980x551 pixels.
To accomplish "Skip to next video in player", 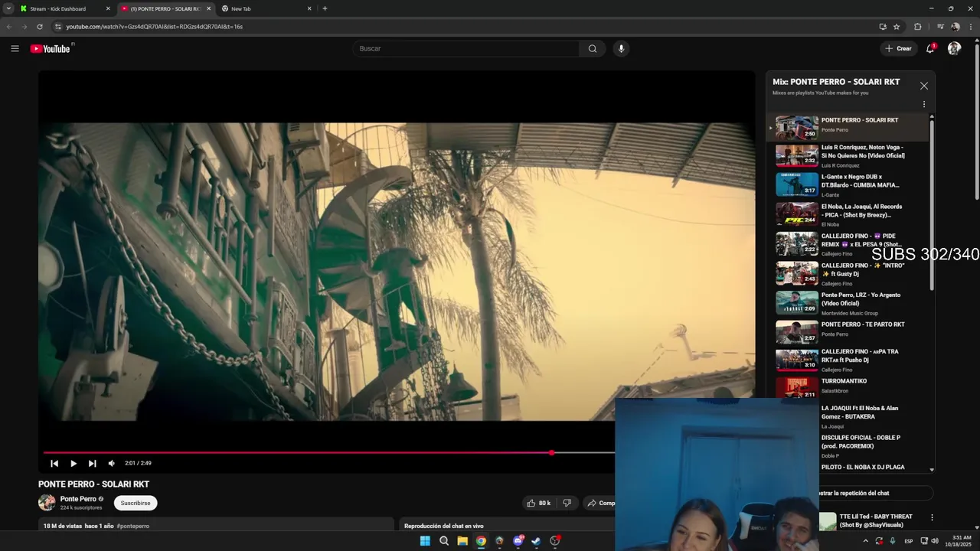I will [x=93, y=463].
